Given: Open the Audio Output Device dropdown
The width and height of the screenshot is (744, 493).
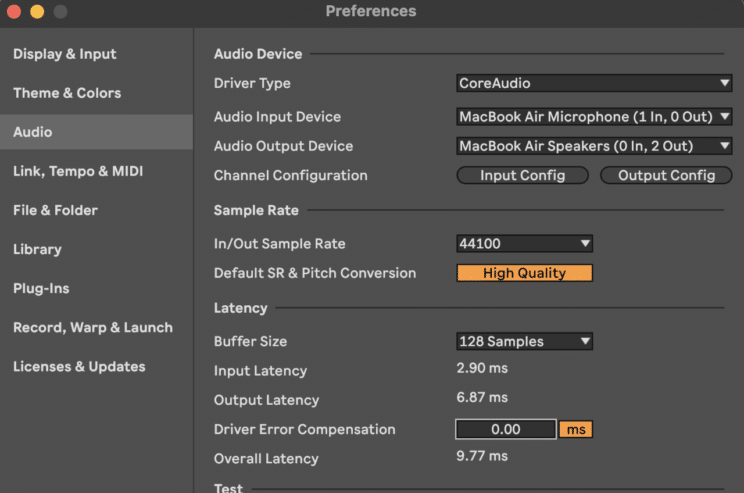Looking at the screenshot, I should (x=594, y=146).
